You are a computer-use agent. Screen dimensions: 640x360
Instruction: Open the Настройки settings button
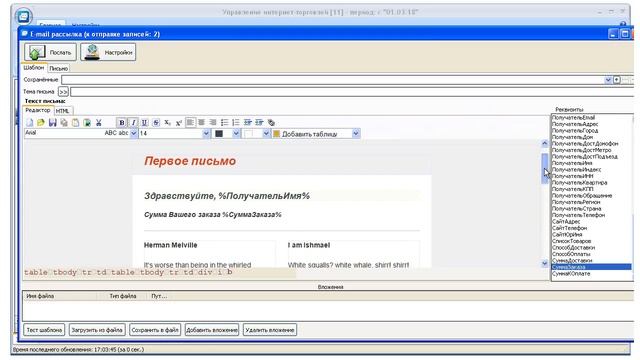click(x=108, y=52)
